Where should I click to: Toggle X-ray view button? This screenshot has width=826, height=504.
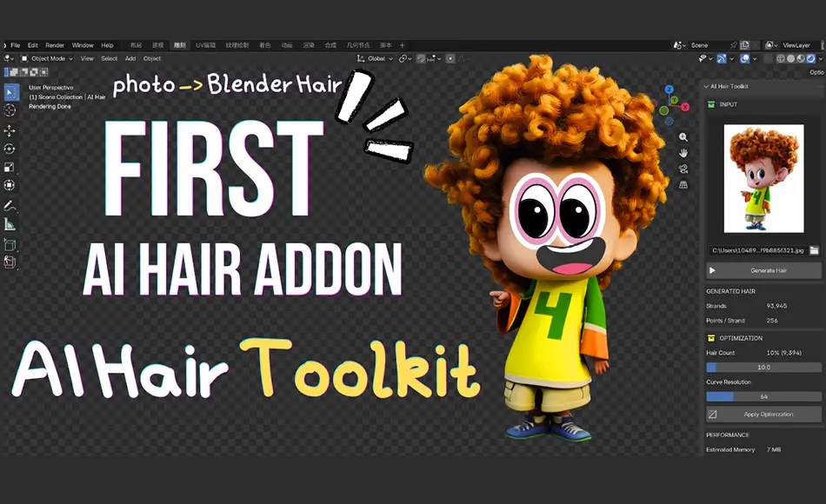(x=768, y=58)
